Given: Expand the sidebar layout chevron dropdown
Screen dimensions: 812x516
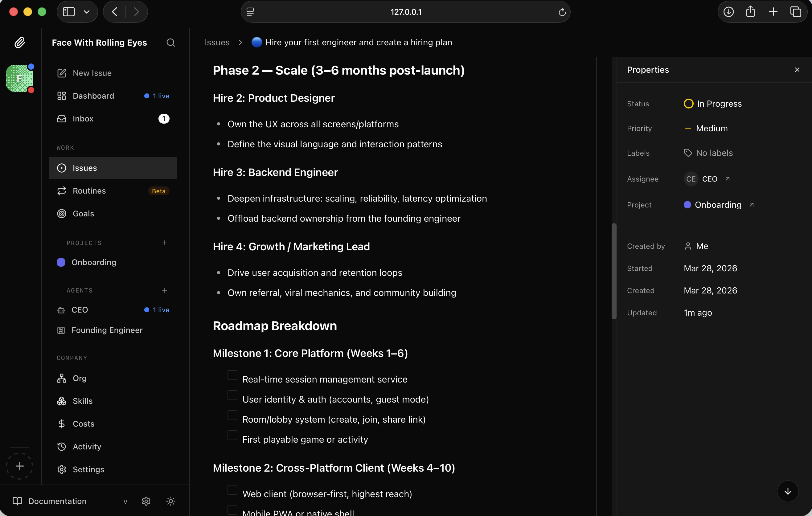Looking at the screenshot, I should [87, 11].
